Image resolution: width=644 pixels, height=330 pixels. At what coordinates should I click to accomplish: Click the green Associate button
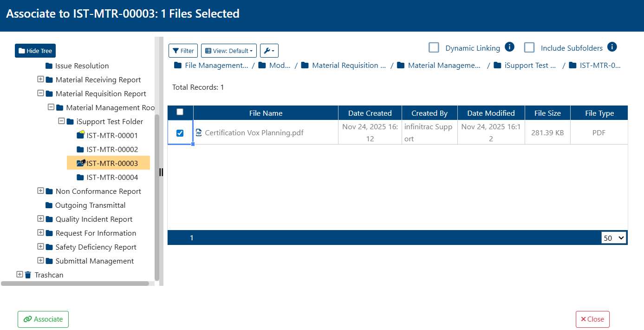pos(43,319)
